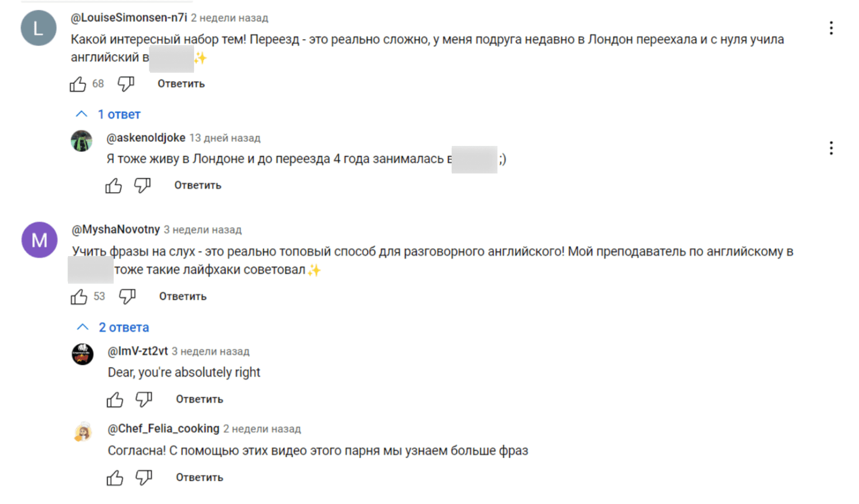This screenshot has height=504, width=859.
Task: Open options menu for askenoldjoke reply
Action: 831,148
